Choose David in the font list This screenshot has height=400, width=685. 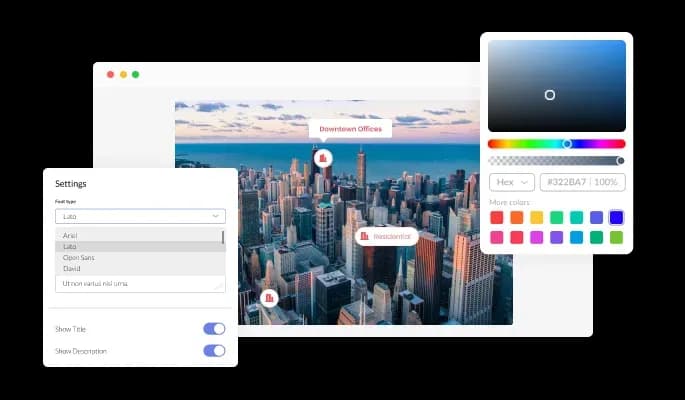pos(72,268)
